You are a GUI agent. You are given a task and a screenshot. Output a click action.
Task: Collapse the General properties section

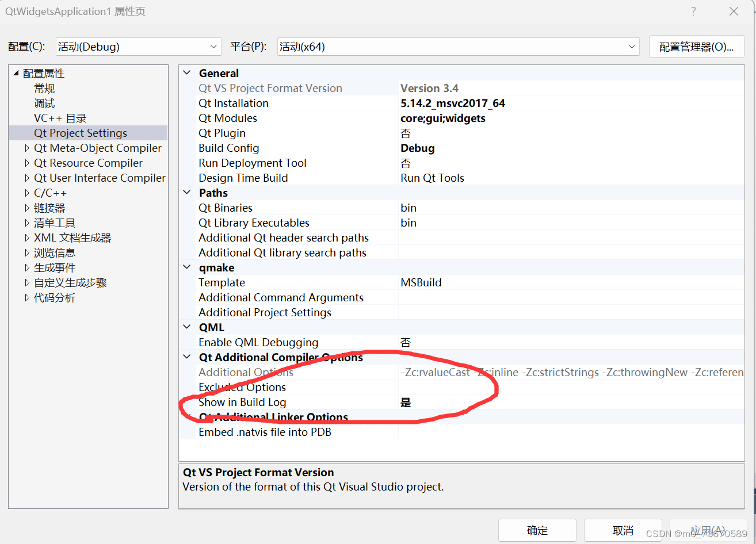pos(186,72)
